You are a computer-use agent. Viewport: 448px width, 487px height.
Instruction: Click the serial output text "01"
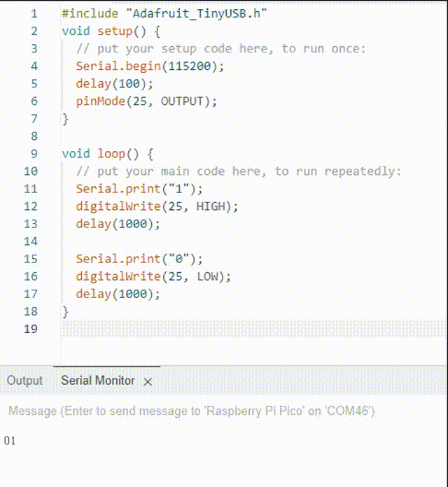[10, 441]
